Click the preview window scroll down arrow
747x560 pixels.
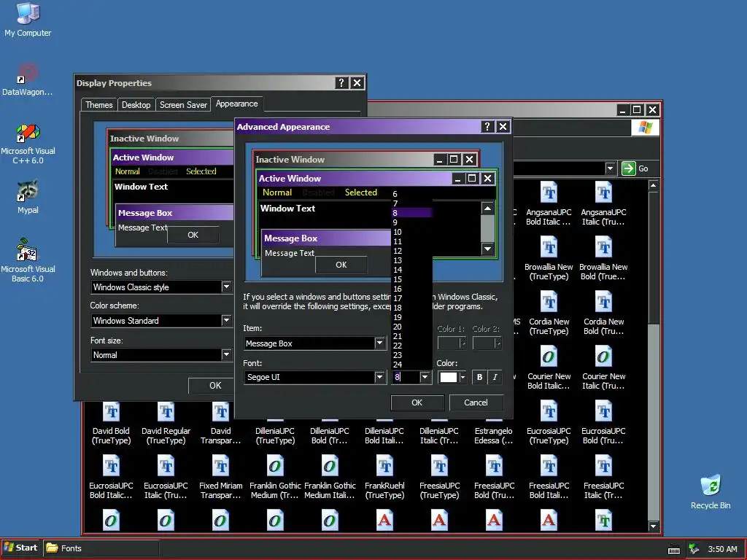click(x=487, y=249)
